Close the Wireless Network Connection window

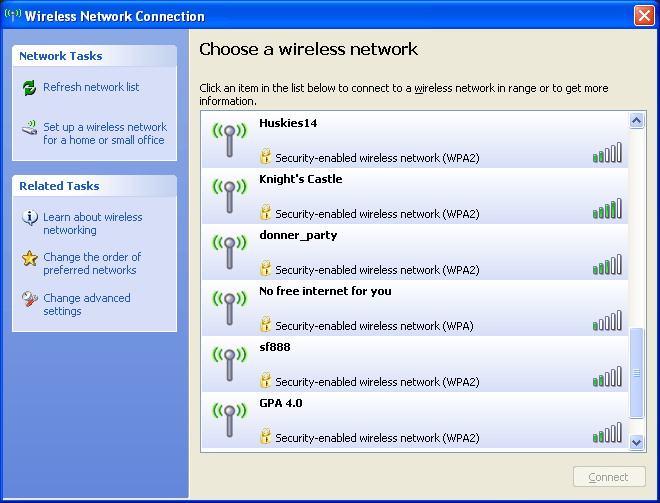(644, 16)
